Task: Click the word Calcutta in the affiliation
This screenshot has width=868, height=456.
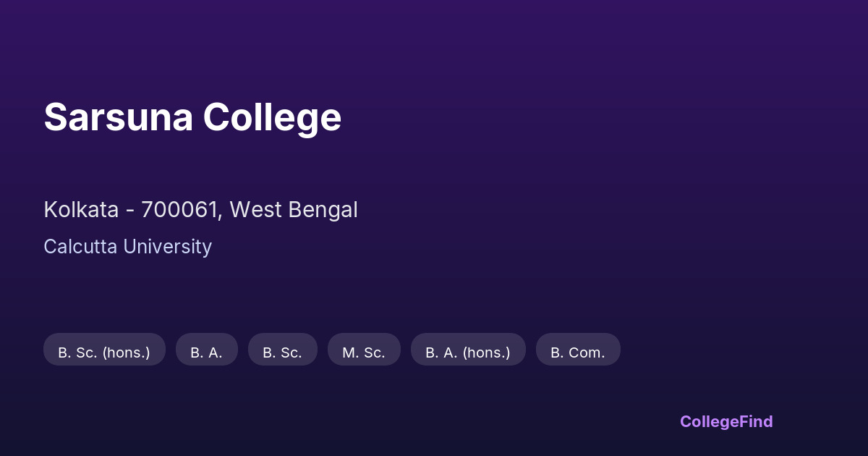Action: click(x=80, y=247)
